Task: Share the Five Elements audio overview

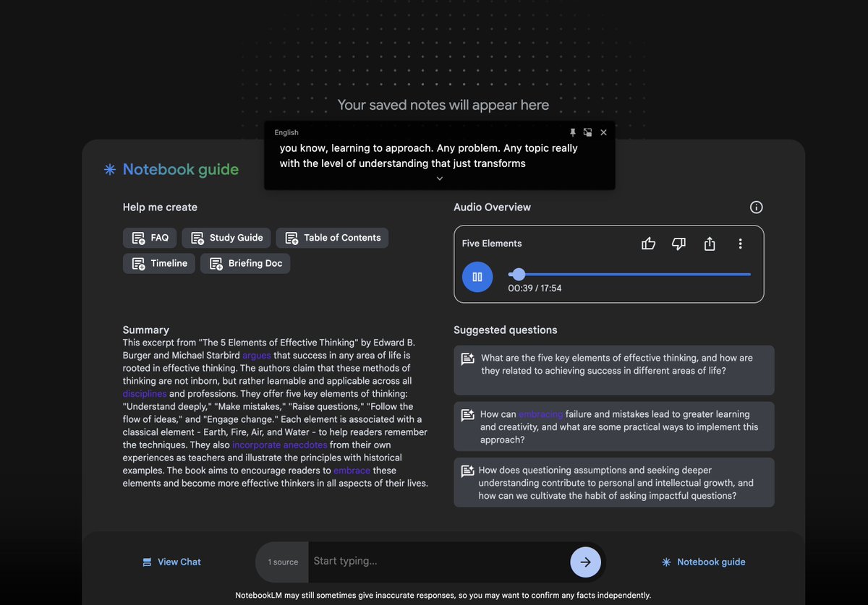Action: 710,244
